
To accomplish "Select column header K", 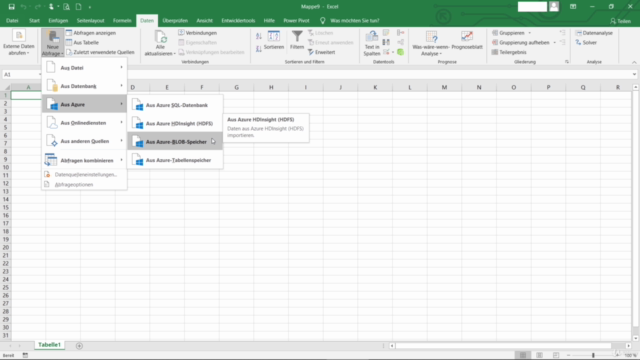I will tap(375, 87).
